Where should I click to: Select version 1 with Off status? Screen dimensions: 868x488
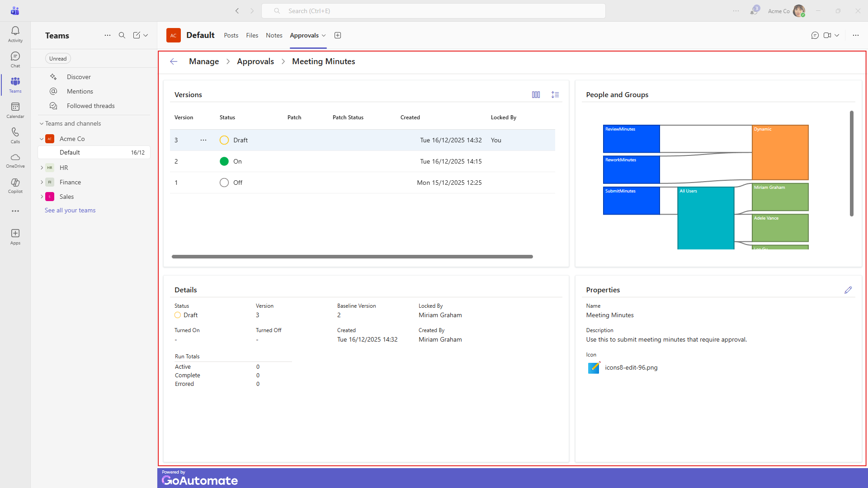pos(237,183)
